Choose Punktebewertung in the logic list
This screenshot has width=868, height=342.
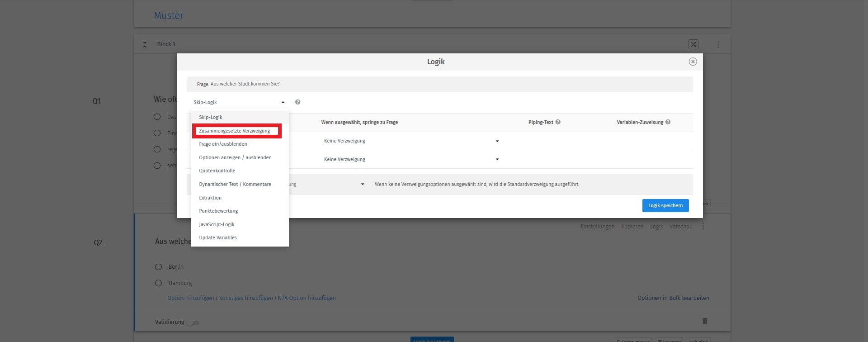pos(240,211)
